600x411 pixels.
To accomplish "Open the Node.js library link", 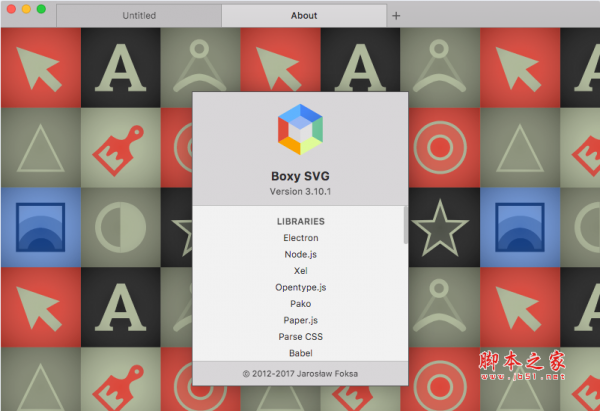I will pos(301,254).
